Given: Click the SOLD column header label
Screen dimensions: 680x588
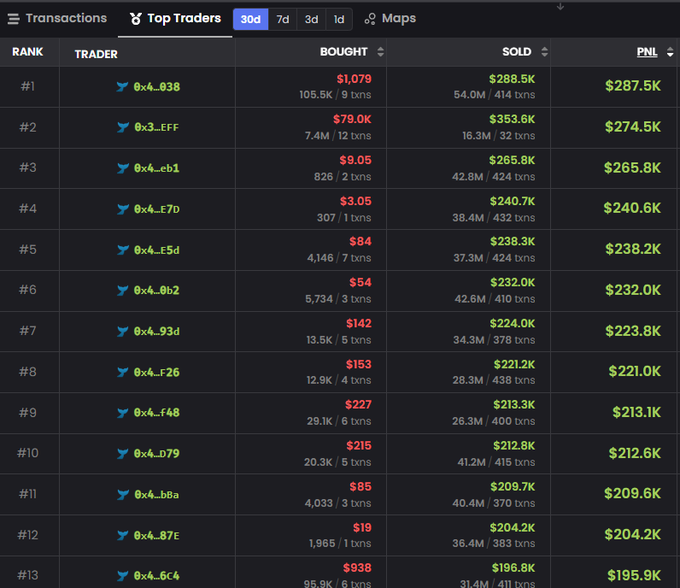Looking at the screenshot, I should (517, 52).
